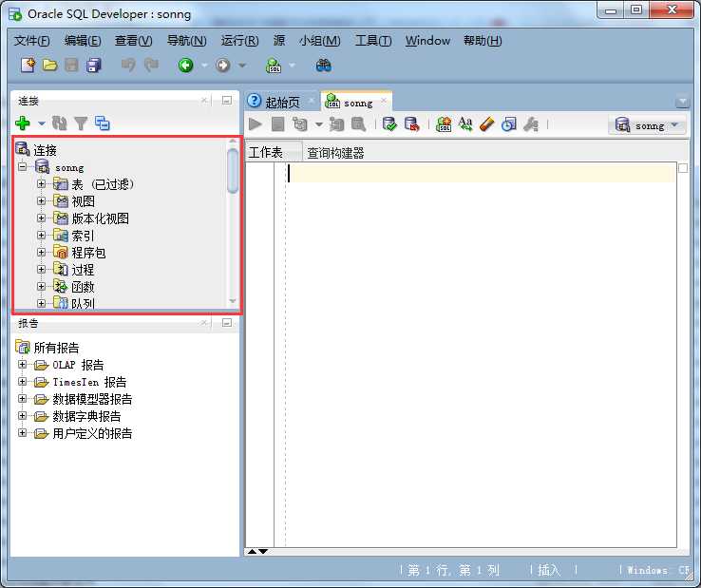This screenshot has height=588, width=701.
Task: Click the Rollback icon with red arrow
Action: point(411,124)
